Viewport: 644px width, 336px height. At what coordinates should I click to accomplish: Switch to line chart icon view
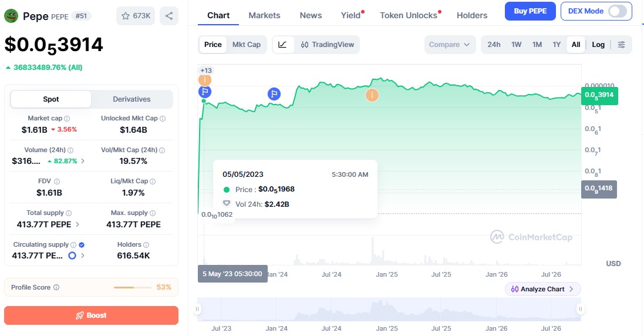(x=283, y=45)
